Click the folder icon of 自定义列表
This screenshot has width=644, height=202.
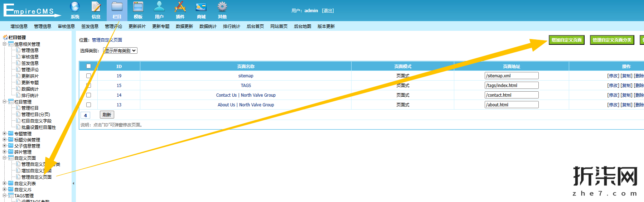(11, 183)
